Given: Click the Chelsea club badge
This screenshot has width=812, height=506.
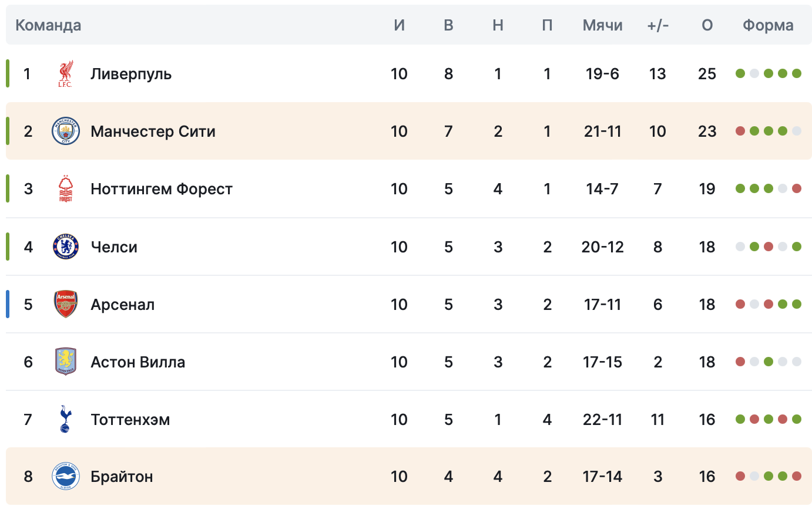Looking at the screenshot, I should tap(66, 247).
